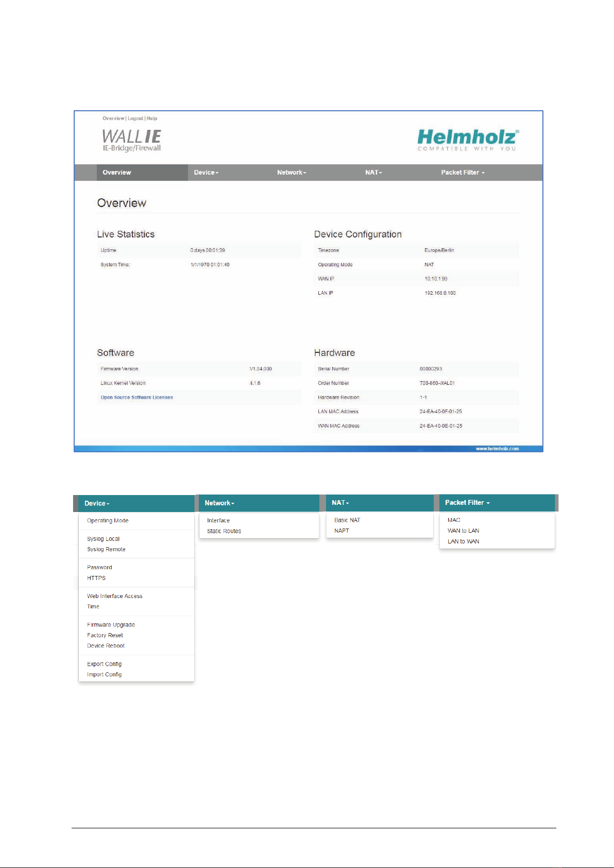Viewport: 614px width, 868px height.
Task: Click the Operating Mode value NAT
Action: point(429,265)
